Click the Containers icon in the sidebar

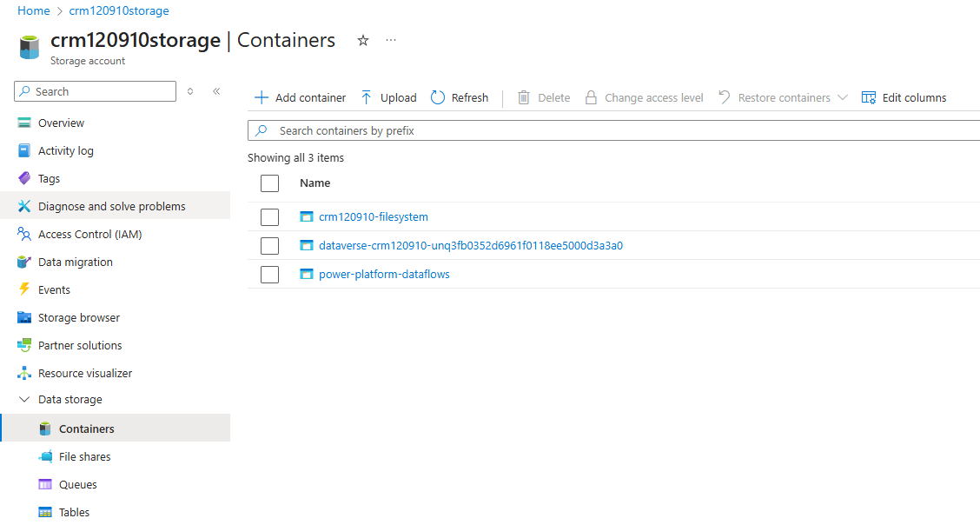pyautogui.click(x=45, y=429)
